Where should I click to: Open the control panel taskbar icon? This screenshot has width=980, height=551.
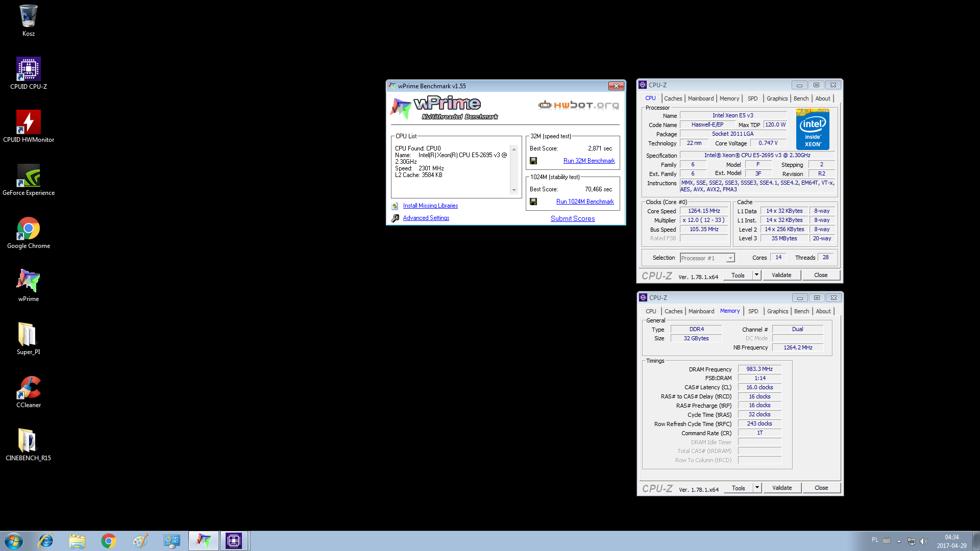click(x=171, y=541)
